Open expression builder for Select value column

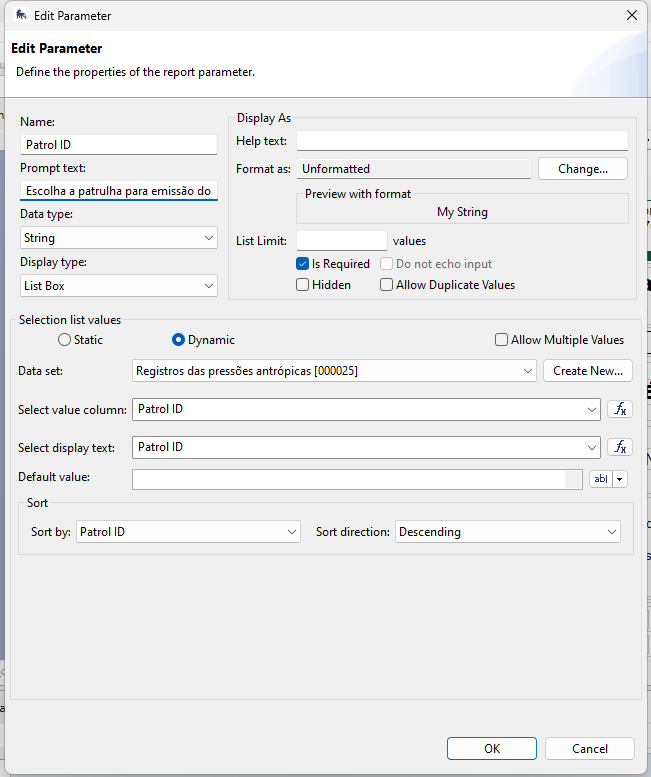tap(620, 409)
